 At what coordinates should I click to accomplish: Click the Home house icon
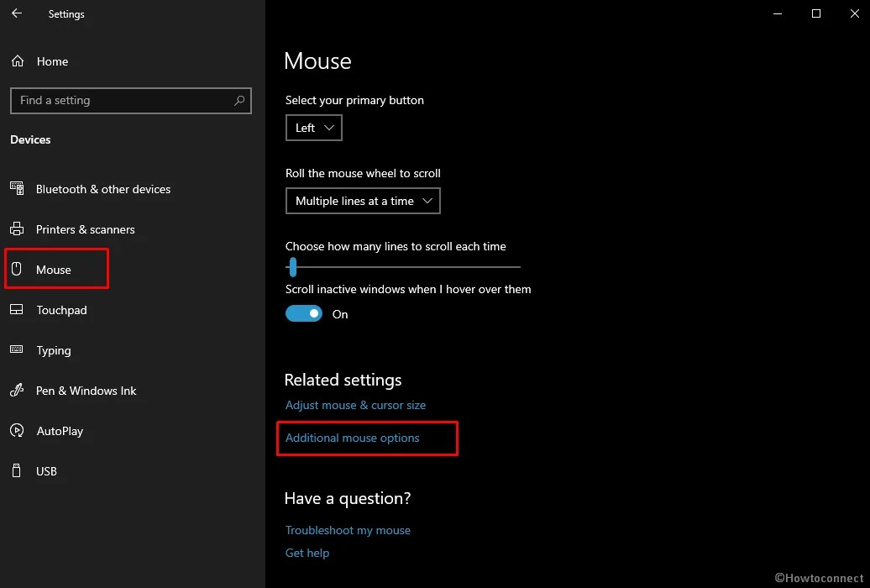pos(18,61)
